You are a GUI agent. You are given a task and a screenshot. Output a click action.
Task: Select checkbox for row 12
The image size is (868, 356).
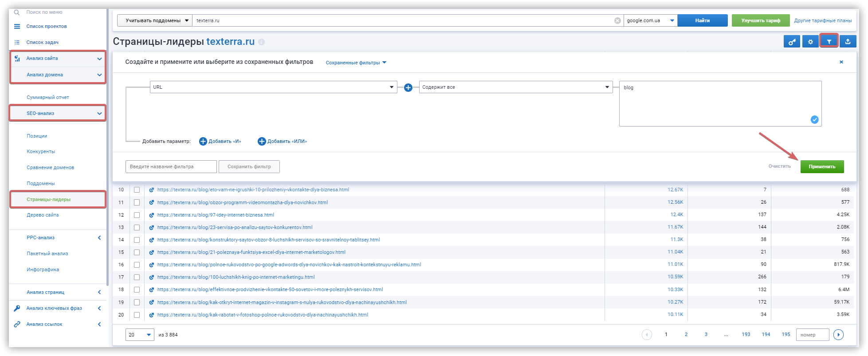coord(137,215)
